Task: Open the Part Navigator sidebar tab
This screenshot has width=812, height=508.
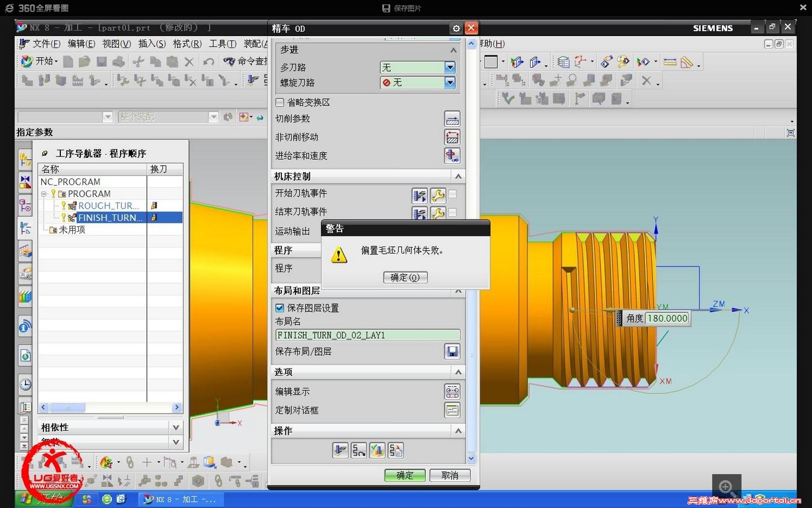Action: coord(25,205)
